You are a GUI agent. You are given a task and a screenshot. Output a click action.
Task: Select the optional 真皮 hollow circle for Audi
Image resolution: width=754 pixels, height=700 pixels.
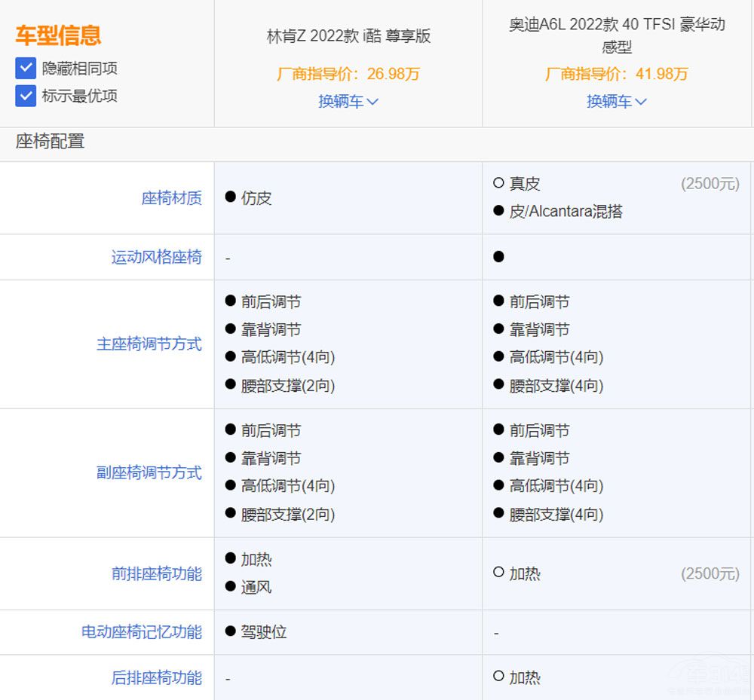(498, 183)
